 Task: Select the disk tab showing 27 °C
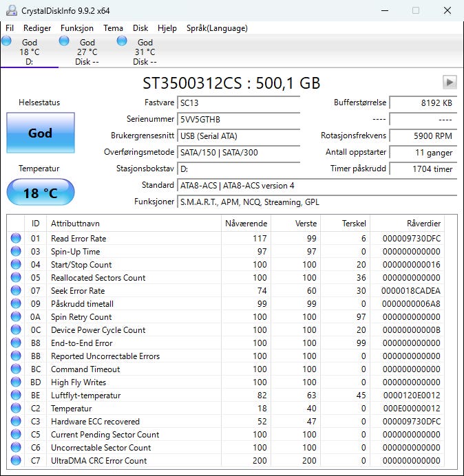click(x=87, y=52)
